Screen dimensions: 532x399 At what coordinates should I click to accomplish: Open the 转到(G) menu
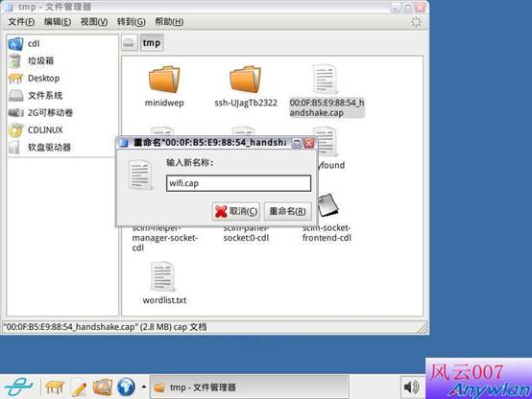point(132,22)
